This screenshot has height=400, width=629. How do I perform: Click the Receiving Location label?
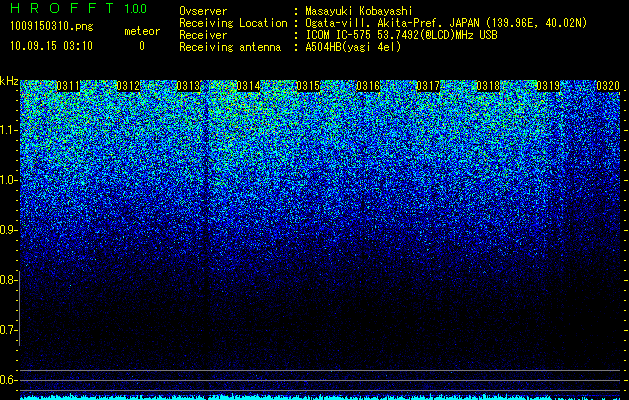tap(233, 23)
